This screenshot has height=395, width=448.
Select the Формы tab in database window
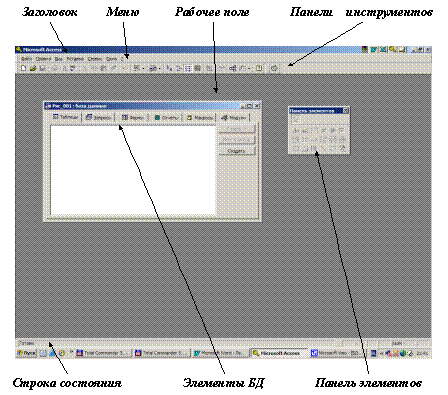click(x=133, y=117)
